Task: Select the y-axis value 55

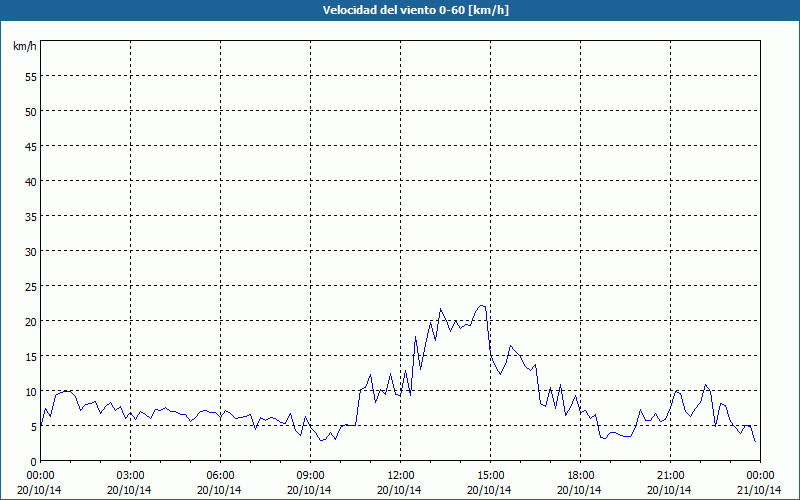Action: click(x=31, y=77)
